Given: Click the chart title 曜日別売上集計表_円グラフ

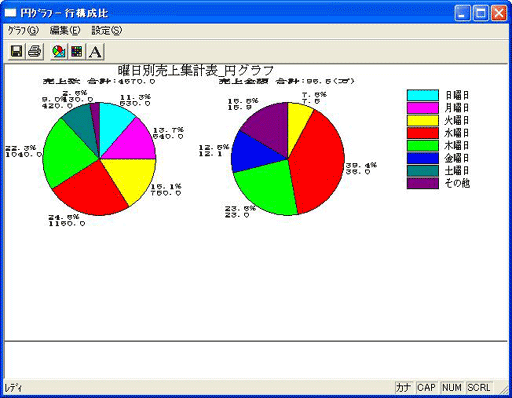Looking at the screenshot, I should click(195, 70).
